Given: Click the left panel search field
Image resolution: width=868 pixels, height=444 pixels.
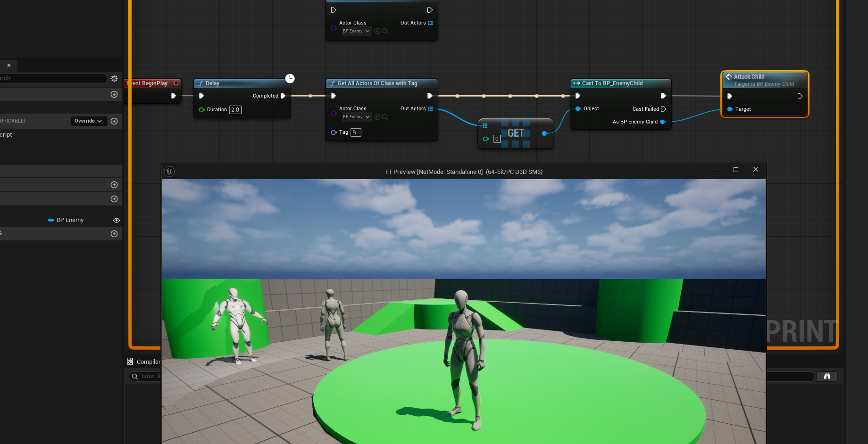Looking at the screenshot, I should [53, 78].
